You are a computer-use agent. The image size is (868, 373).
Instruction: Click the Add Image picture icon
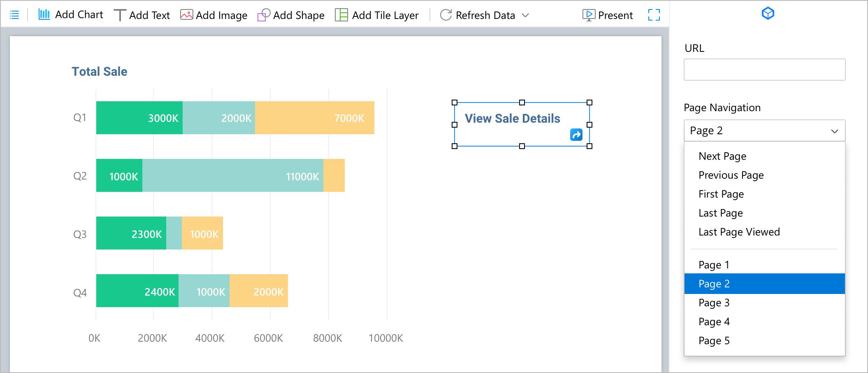pos(186,15)
